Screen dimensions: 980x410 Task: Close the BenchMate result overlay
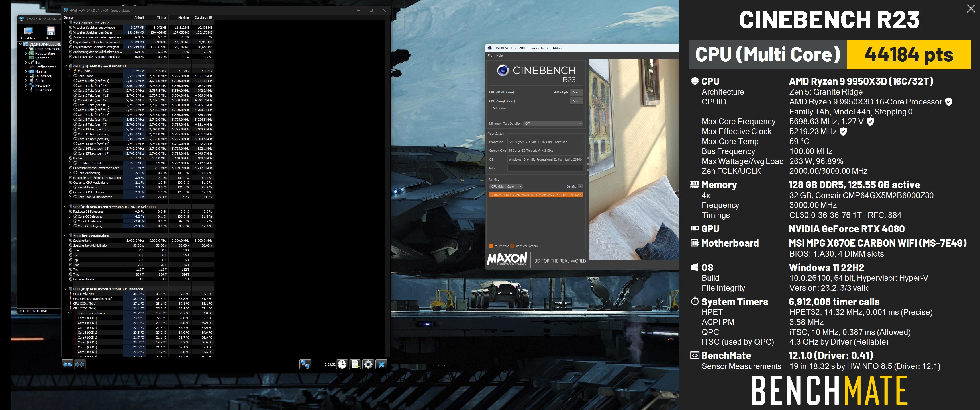click(971, 9)
